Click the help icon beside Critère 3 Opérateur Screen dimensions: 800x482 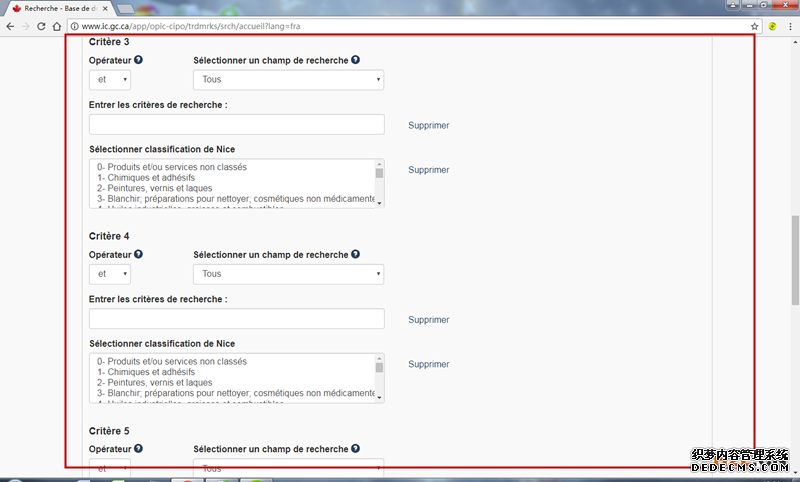tap(139, 60)
